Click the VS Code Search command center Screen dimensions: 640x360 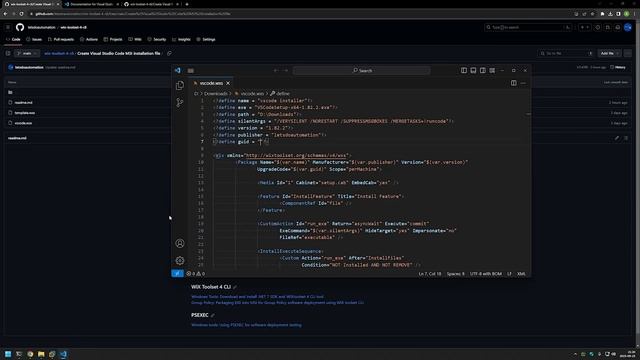click(362, 71)
